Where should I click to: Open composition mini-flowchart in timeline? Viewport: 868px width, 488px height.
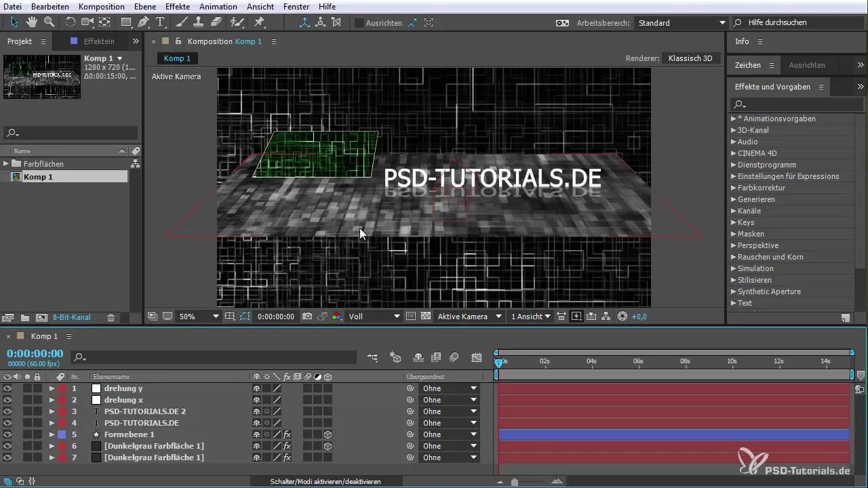pos(372,357)
